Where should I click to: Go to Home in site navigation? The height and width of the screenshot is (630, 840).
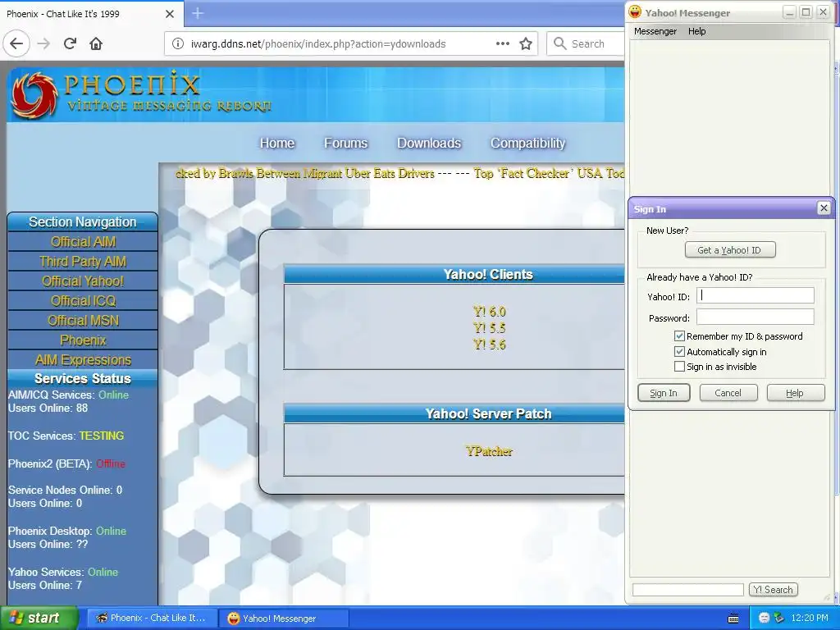point(277,143)
